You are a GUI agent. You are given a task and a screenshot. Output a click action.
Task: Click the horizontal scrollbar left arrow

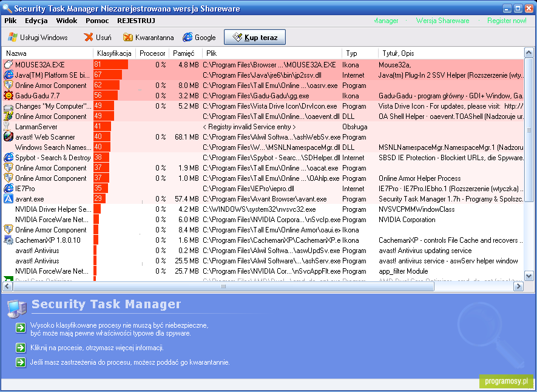(7, 286)
